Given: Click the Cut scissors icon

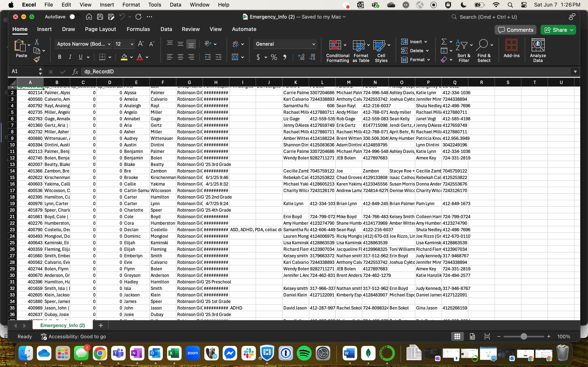Looking at the screenshot, I should [37, 42].
